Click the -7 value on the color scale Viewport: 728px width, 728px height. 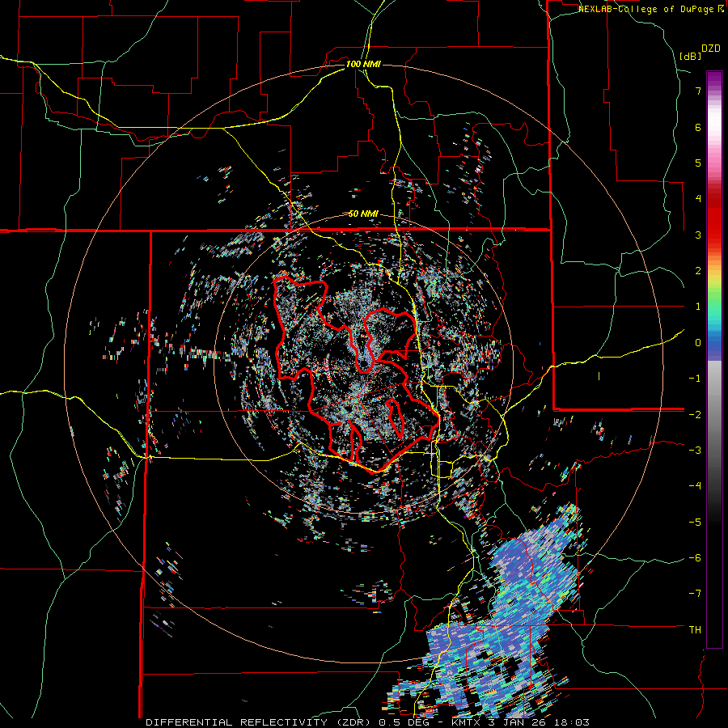click(x=695, y=594)
